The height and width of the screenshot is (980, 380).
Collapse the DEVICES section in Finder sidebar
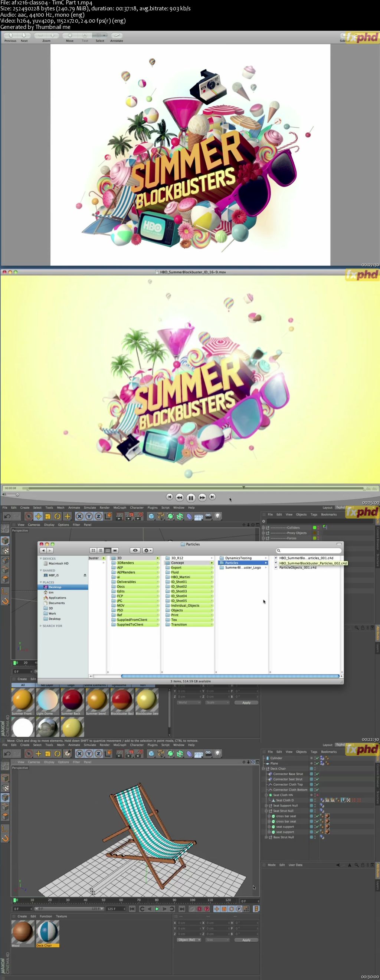[x=41, y=558]
